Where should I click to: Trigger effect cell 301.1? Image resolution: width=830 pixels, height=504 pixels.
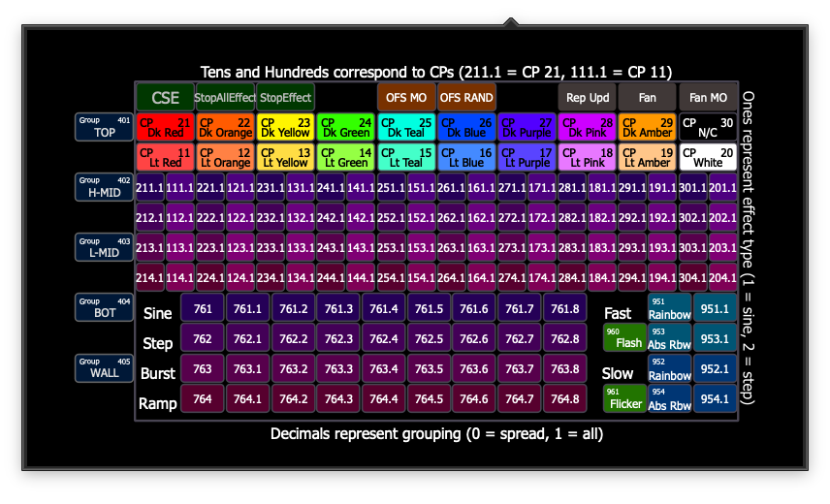click(693, 188)
